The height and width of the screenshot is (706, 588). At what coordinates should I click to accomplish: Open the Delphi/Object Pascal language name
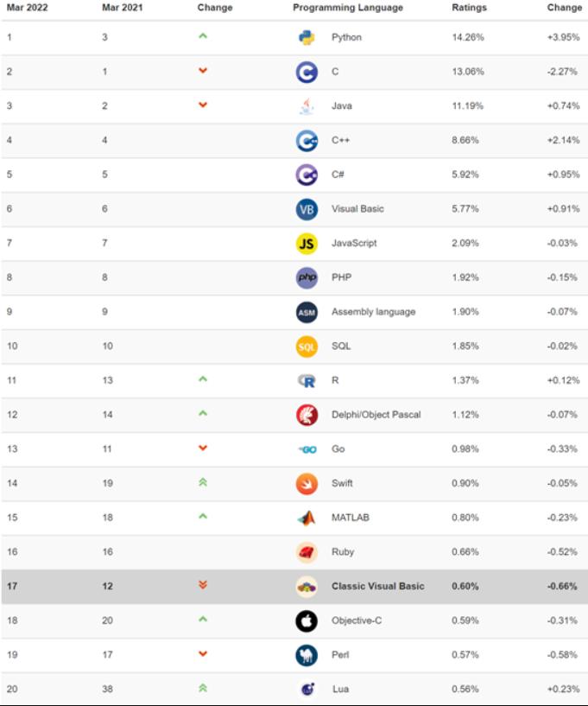pyautogui.click(x=376, y=415)
